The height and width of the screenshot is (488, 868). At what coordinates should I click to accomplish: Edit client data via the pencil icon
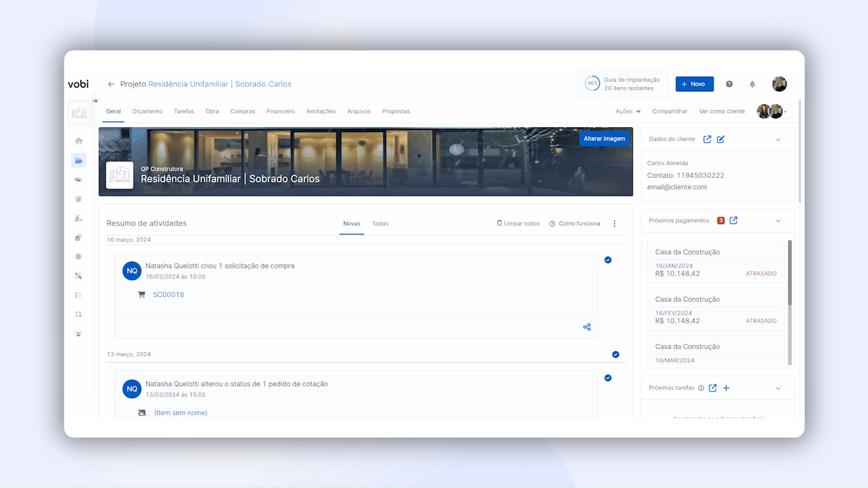click(721, 139)
